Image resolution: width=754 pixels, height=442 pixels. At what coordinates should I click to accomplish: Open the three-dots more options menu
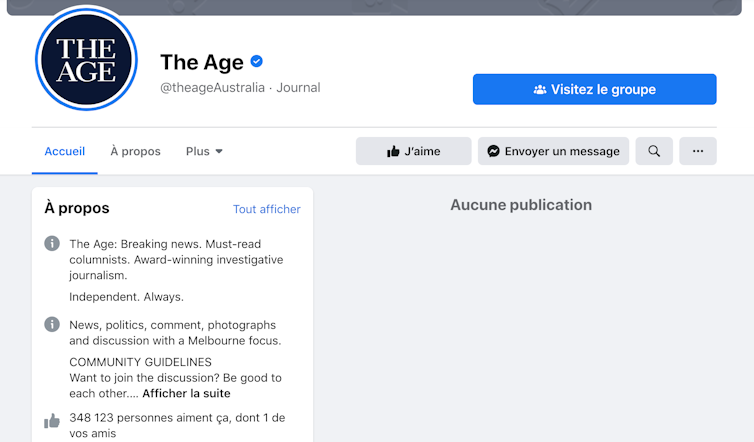(698, 151)
